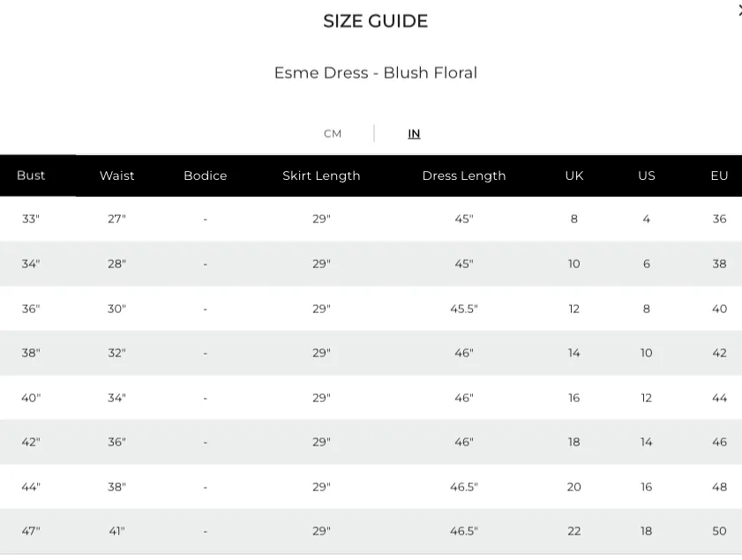Select the UK 22 size cell
Screen dimensions: 742x560
point(574,531)
